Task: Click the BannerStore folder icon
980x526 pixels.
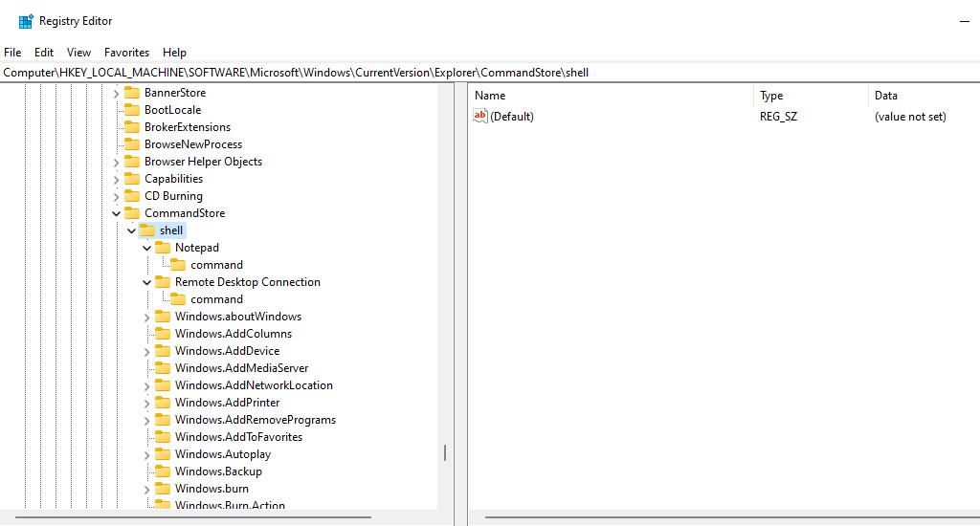Action: [132, 93]
